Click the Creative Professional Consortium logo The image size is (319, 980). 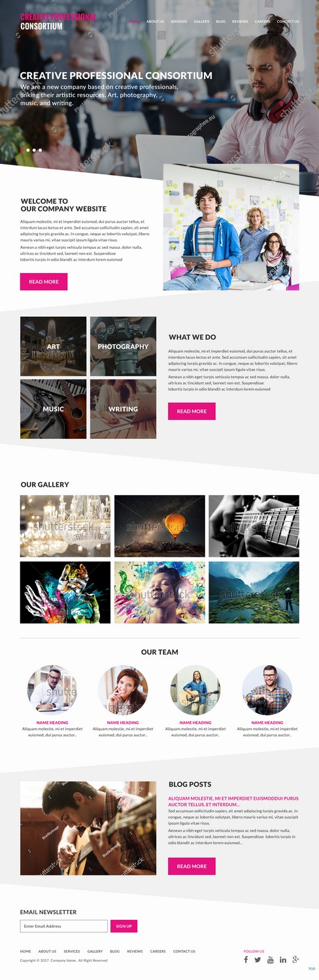pos(58,21)
